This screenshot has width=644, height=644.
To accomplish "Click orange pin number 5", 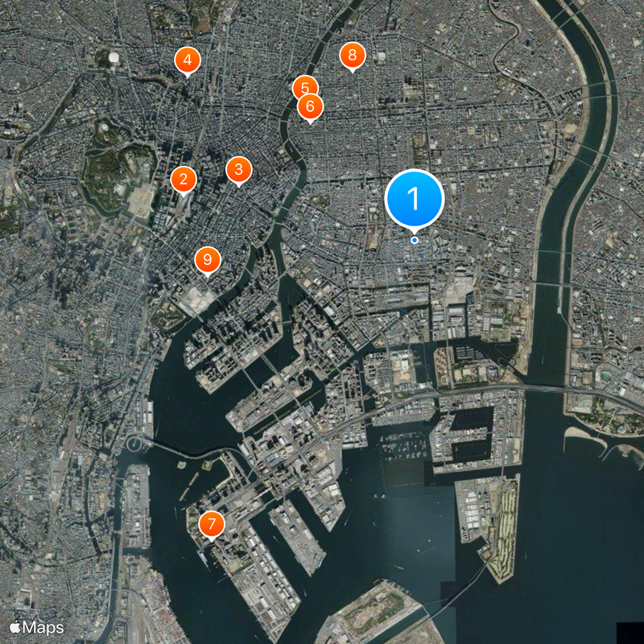I will pyautogui.click(x=305, y=88).
